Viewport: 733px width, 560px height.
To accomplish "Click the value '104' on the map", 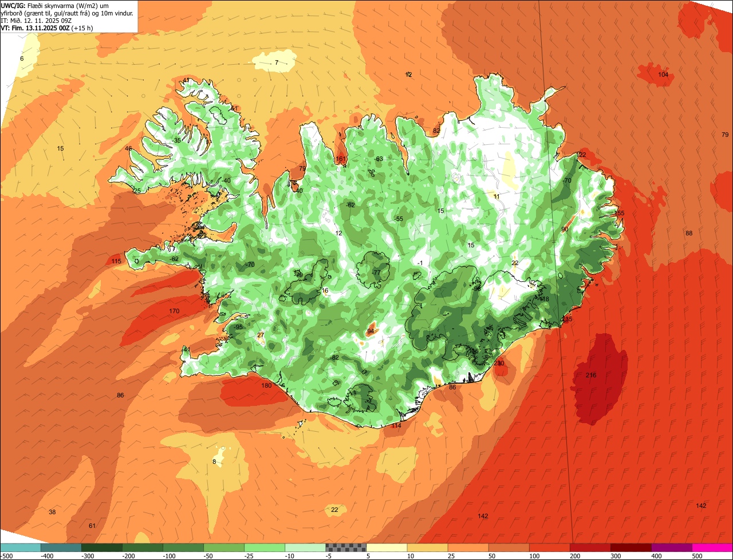I will point(663,74).
